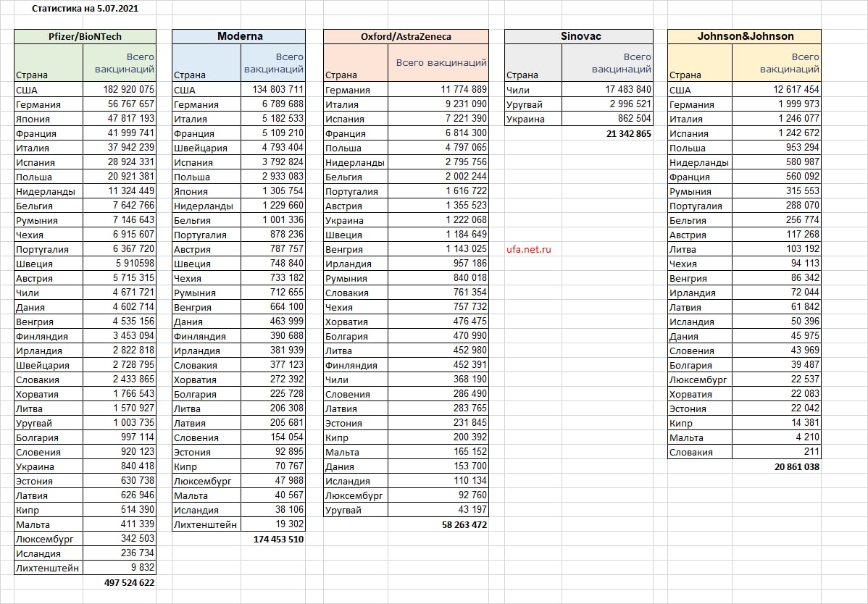Click Johnson&Johnson Исландия value 50 396
The width and height of the screenshot is (868, 604).
pyautogui.click(x=777, y=322)
